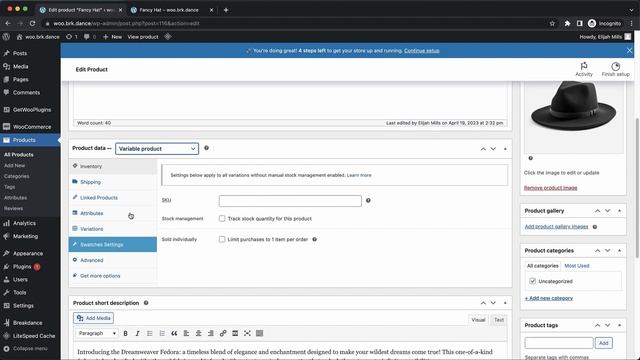This screenshot has width=640, height=360.
Task: Switch to Most Used categories tab
Action: pos(577,266)
